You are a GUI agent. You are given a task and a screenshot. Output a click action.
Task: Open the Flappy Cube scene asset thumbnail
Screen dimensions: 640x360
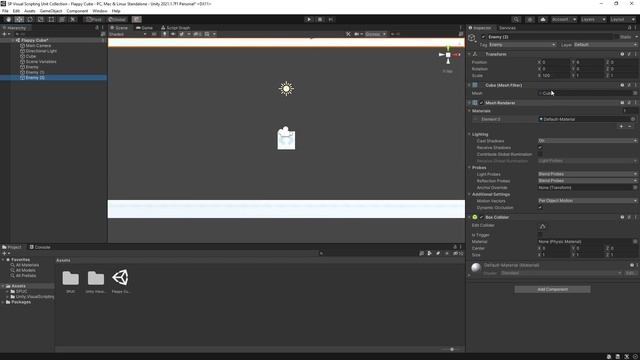[x=120, y=278]
